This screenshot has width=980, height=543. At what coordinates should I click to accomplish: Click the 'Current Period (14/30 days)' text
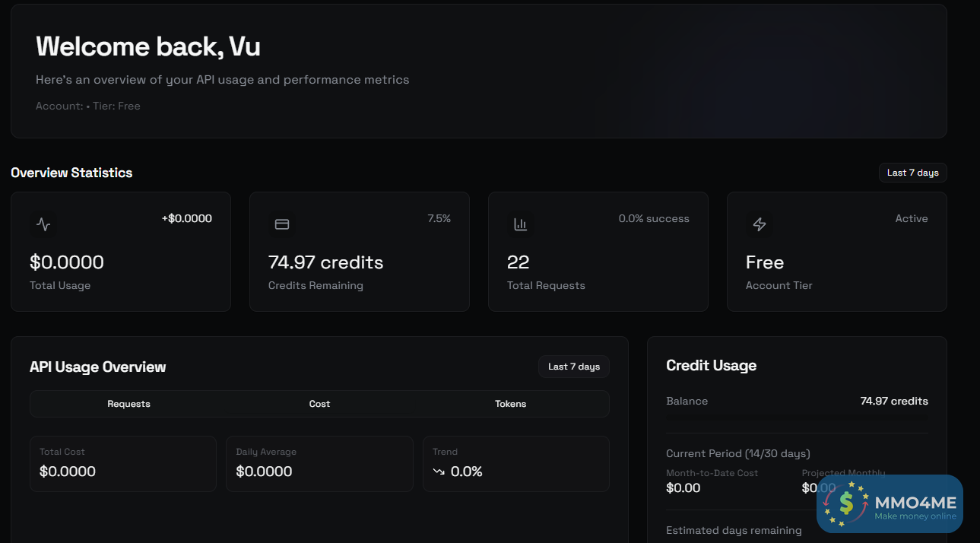738,453
